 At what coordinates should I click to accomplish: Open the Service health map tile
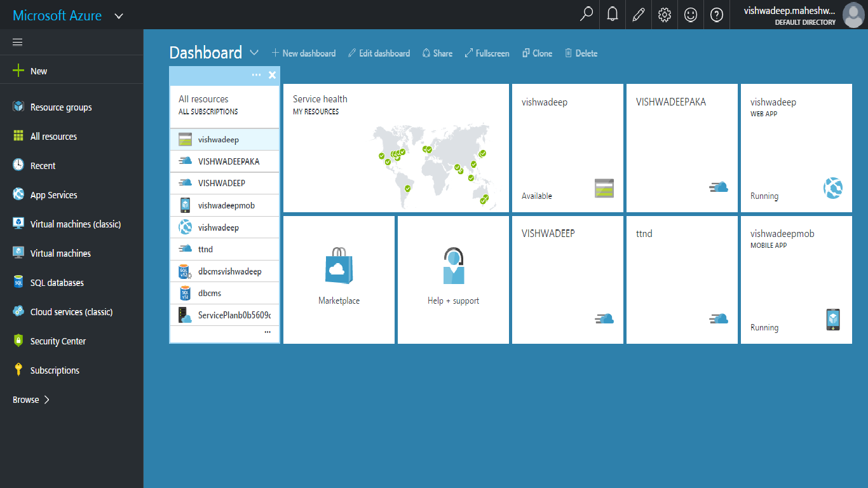coord(396,148)
